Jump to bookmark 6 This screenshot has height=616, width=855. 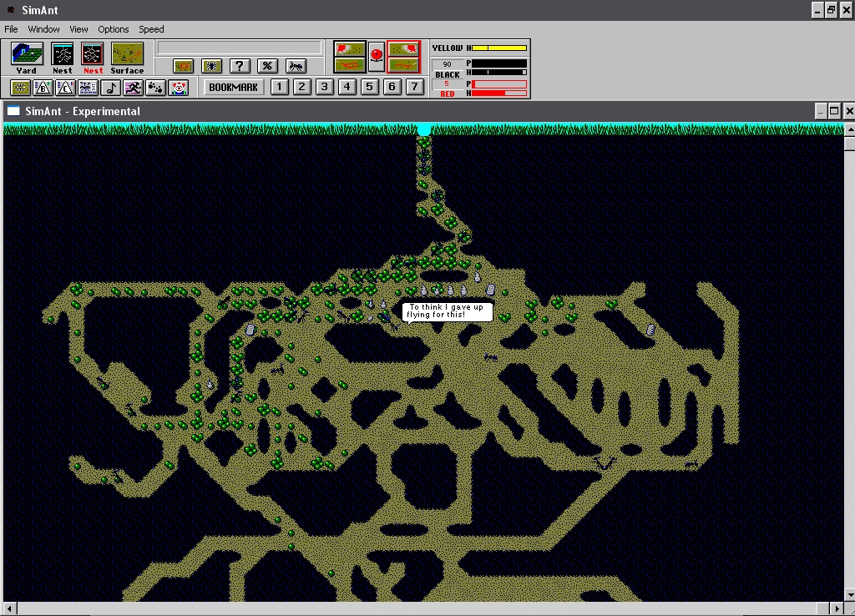pyautogui.click(x=392, y=87)
